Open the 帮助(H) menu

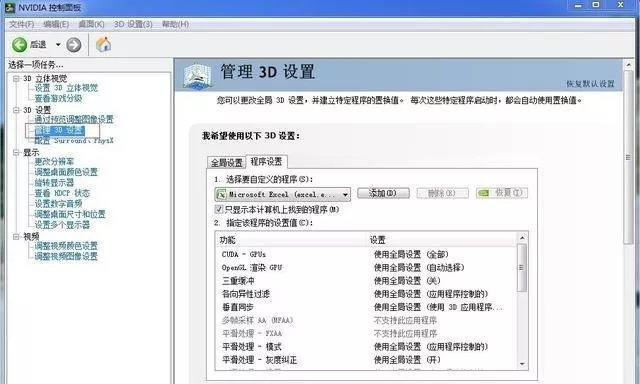(175, 24)
